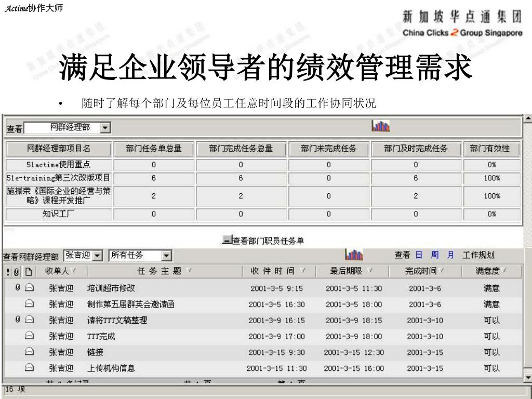Viewport: 532px width, 399px height.
Task: Click the scrollbar down arrow
Action: (x=528, y=377)
